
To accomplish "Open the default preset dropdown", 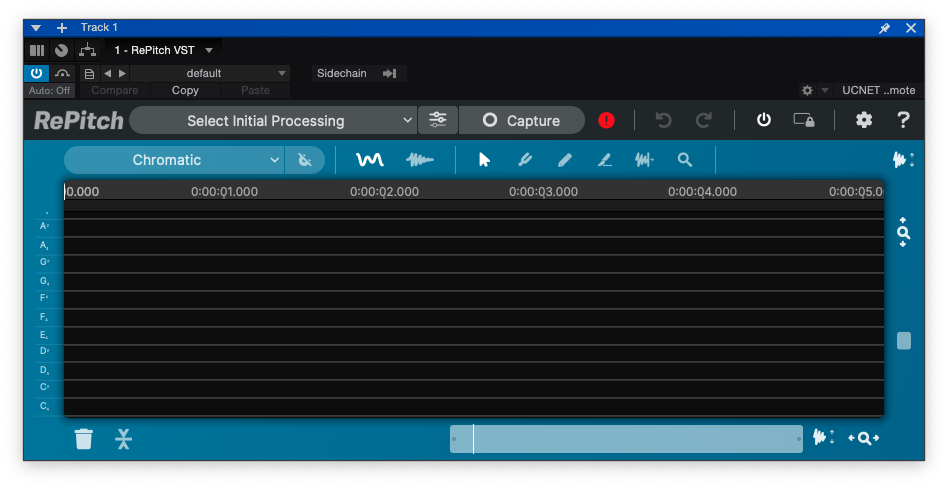I will (210, 73).
